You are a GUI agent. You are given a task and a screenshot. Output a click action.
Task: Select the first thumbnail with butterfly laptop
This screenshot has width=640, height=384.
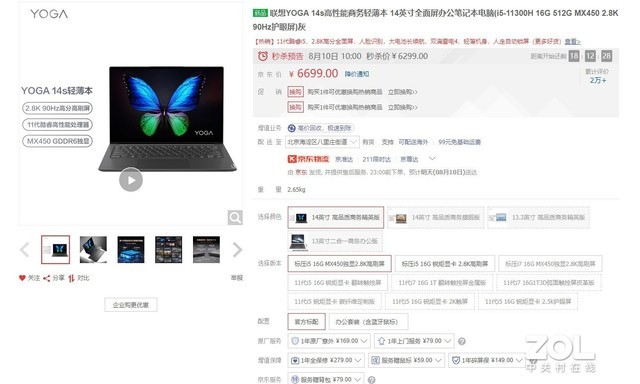coord(56,249)
